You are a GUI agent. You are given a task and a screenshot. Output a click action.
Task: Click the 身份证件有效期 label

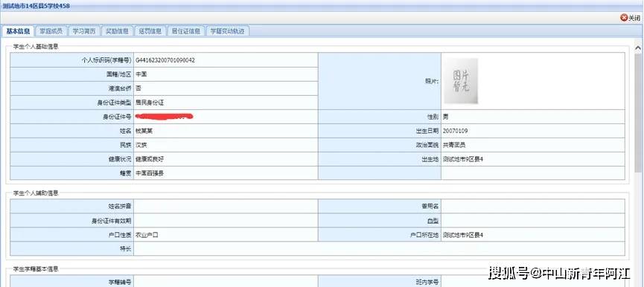coord(111,221)
